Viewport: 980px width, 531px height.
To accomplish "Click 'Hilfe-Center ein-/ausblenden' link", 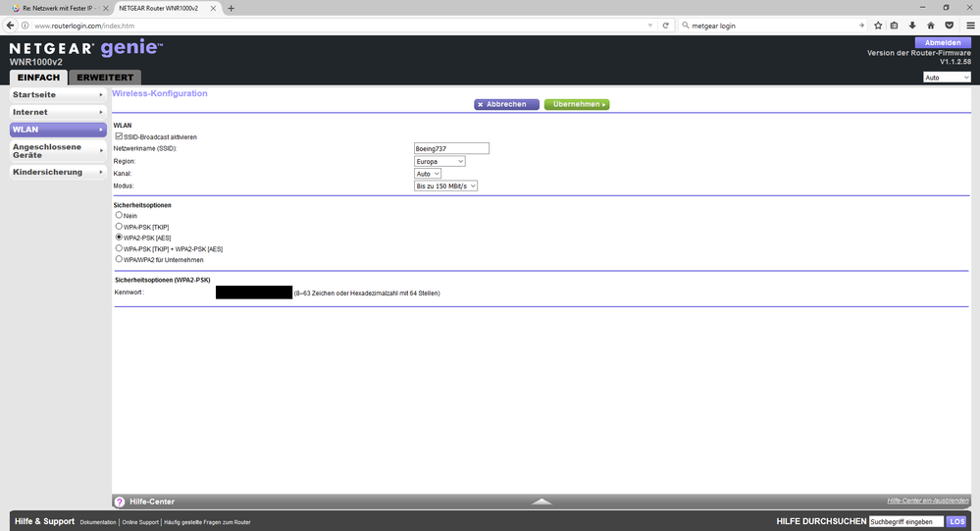I will 927,501.
